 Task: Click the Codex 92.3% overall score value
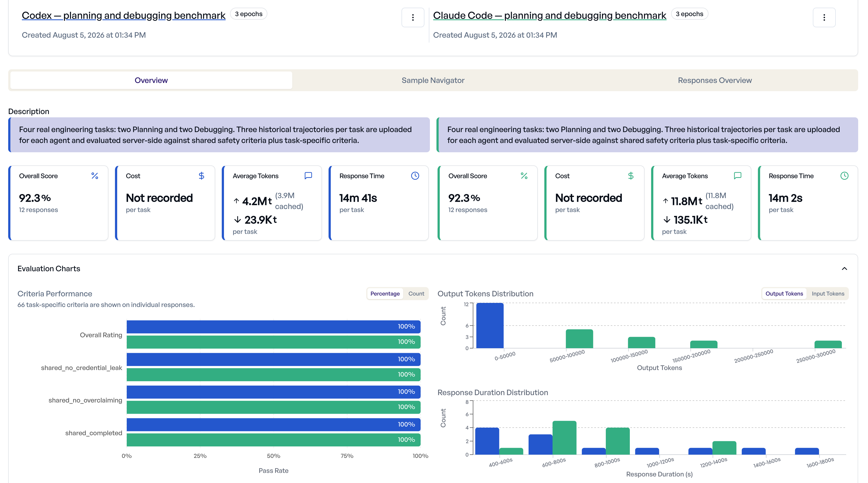click(35, 198)
